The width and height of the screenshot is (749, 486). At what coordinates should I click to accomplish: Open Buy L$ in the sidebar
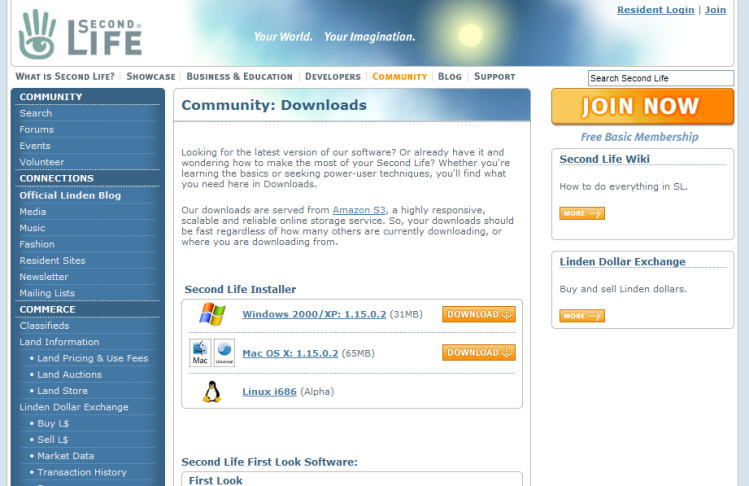pos(53,423)
